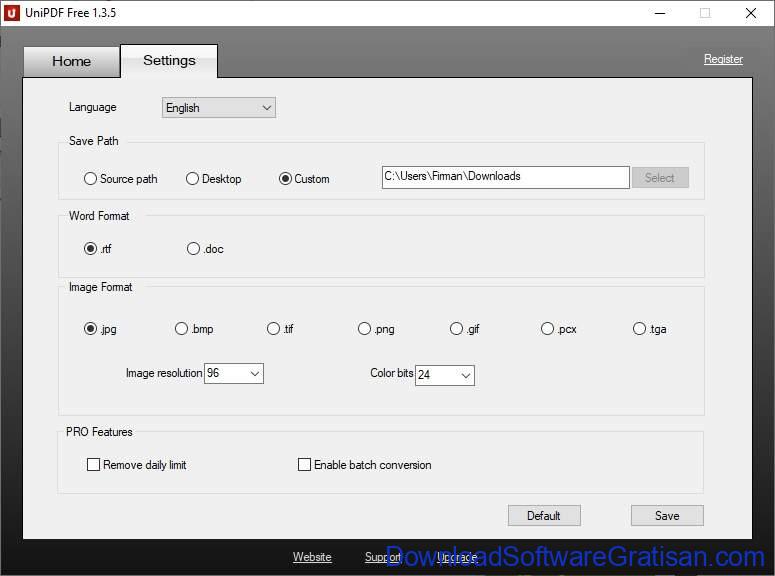Click the Save button
Viewport: 775px width, 576px height.
tap(667, 516)
